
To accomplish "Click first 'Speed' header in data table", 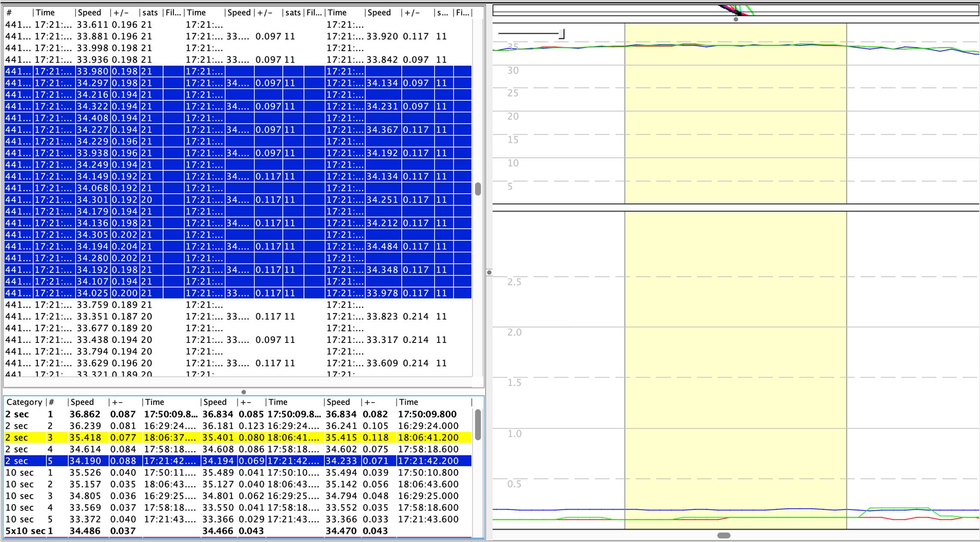I will 89,13.
